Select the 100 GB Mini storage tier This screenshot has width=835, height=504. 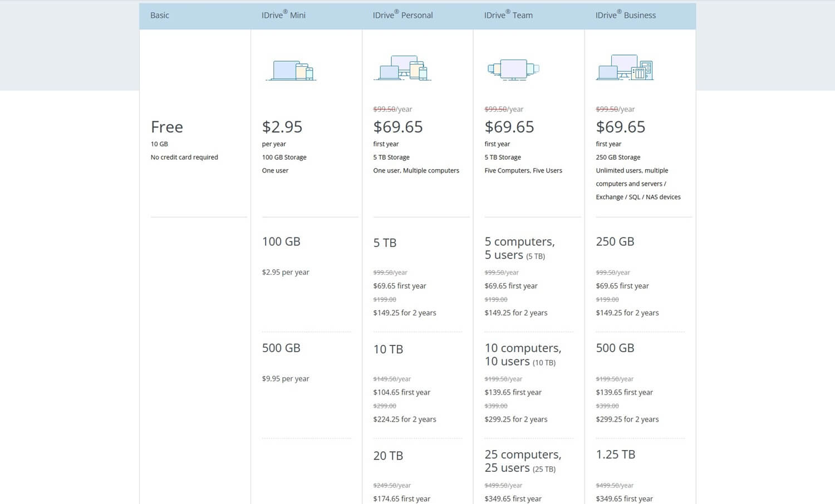click(x=281, y=241)
